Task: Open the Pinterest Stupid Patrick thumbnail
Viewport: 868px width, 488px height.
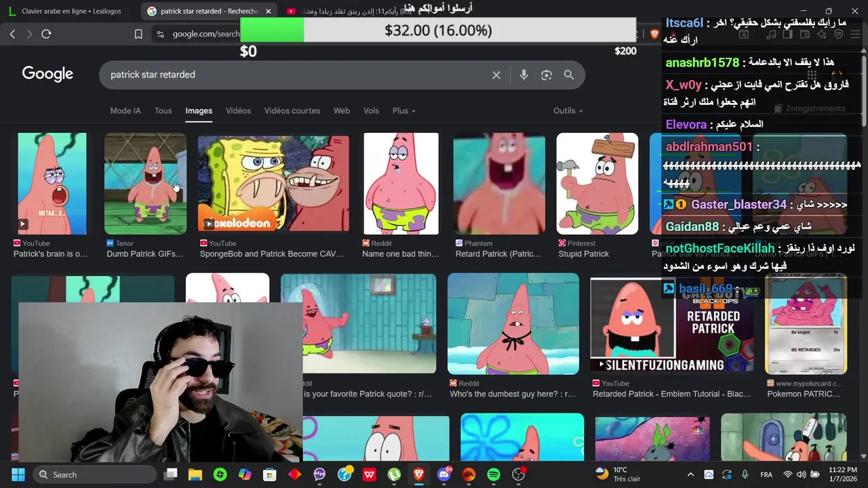Action: point(597,184)
